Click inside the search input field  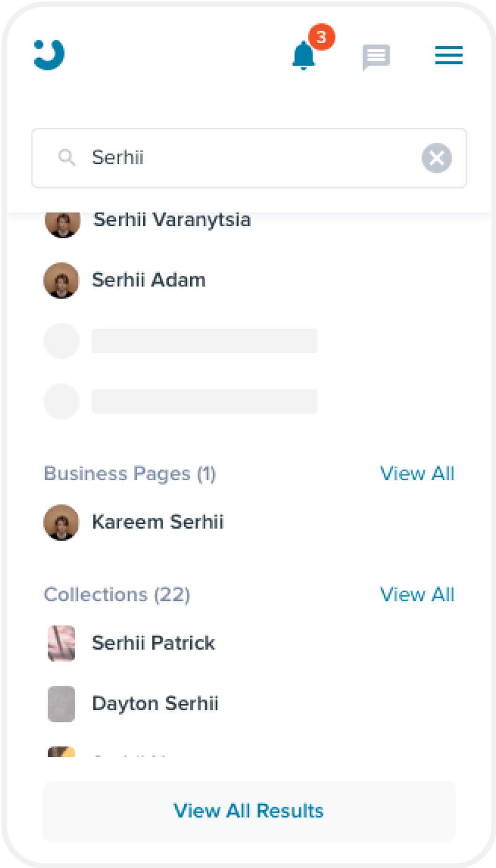pos(211,158)
